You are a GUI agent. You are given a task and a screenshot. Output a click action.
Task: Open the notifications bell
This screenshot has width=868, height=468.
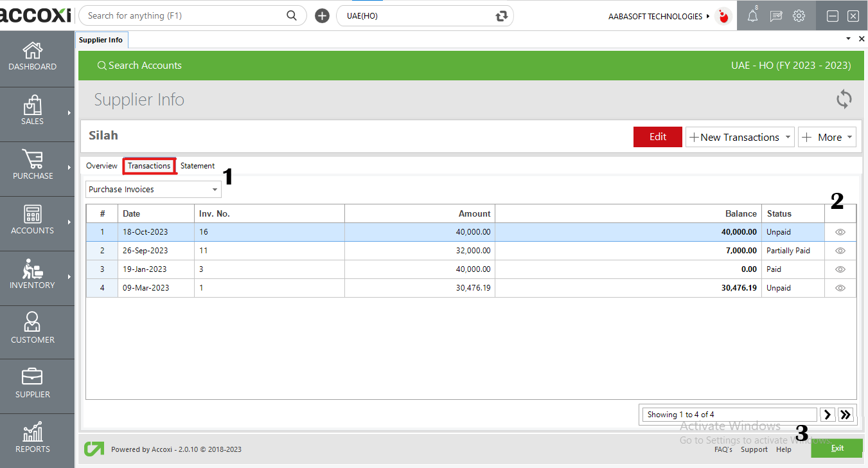(x=752, y=15)
